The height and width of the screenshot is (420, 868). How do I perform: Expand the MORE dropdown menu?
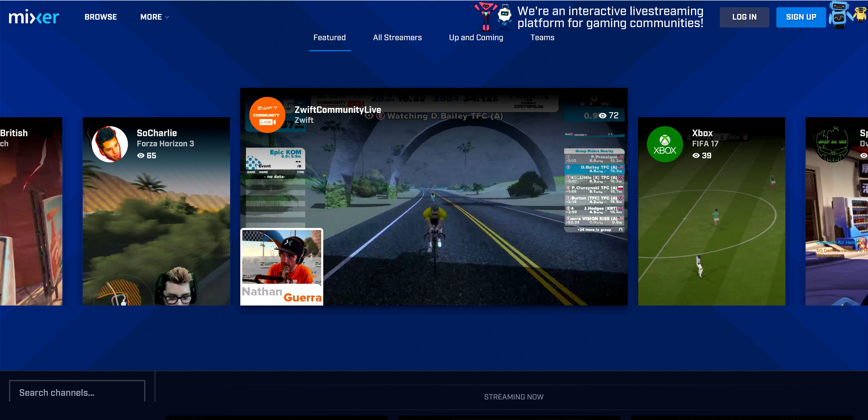coord(155,17)
